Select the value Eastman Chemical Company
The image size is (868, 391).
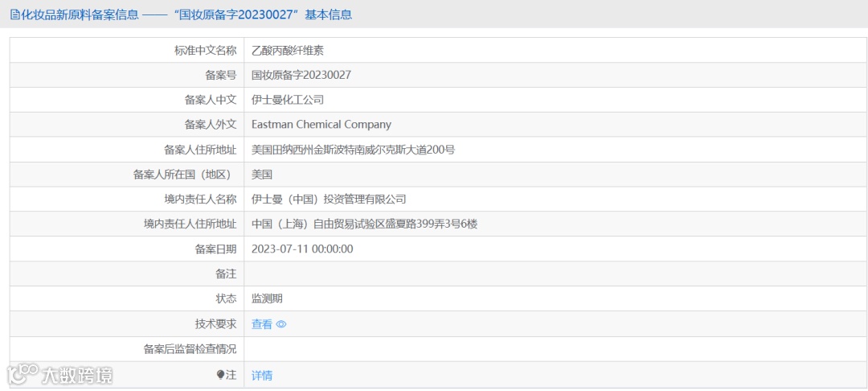point(321,125)
